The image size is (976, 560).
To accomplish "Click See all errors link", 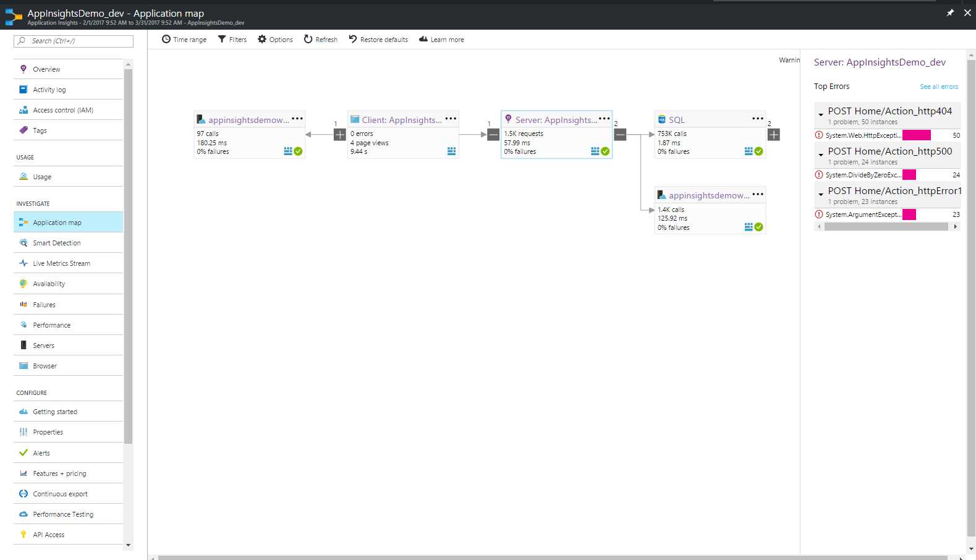I will point(939,87).
